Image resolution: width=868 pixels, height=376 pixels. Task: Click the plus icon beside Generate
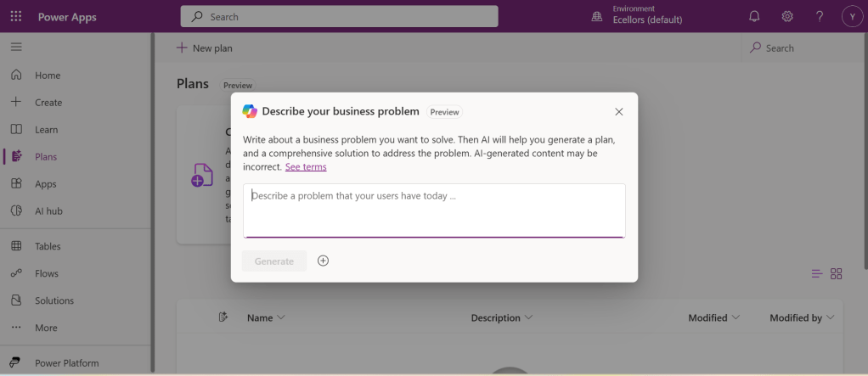(323, 261)
